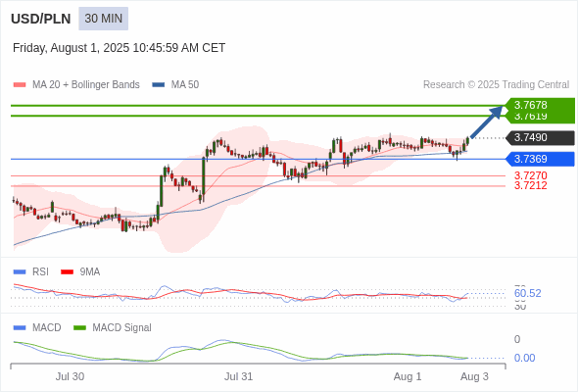Click the USD/PLN pair title
Screen dimensions: 578x392
[41, 19]
